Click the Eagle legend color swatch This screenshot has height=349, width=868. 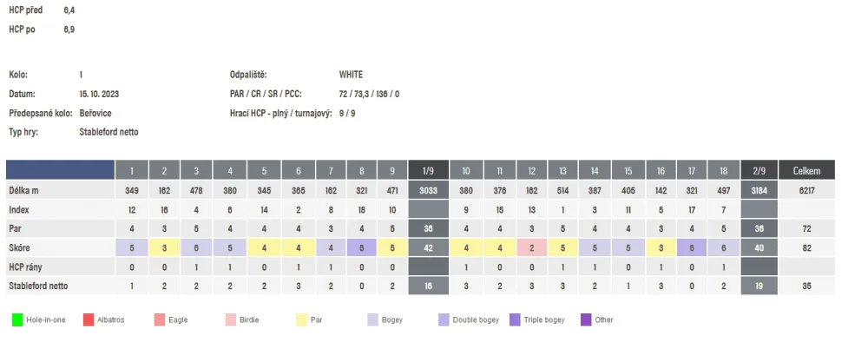(160, 319)
